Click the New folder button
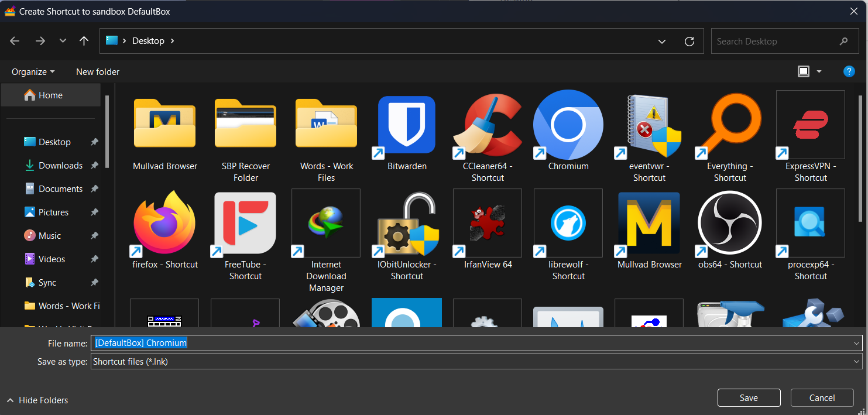Image resolution: width=868 pixels, height=415 pixels. tap(98, 72)
